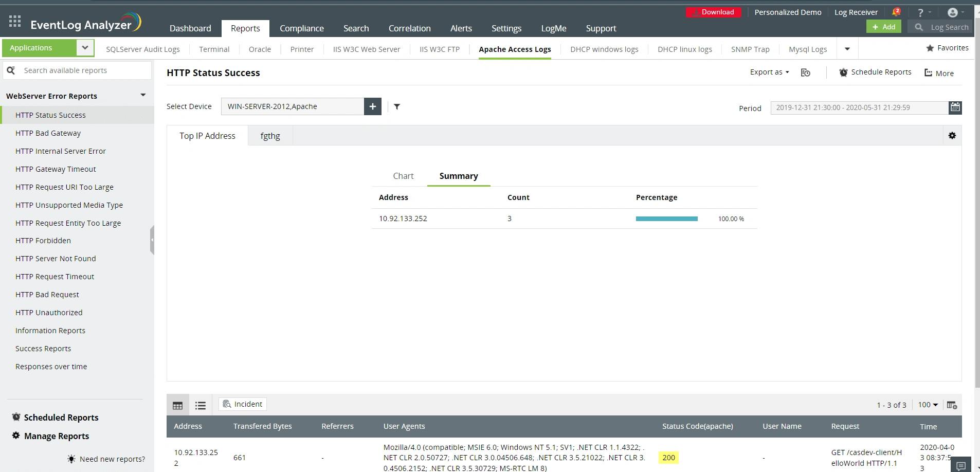This screenshot has height=472, width=980.
Task: Collapse the WebServer Error Reports section
Action: [143, 95]
